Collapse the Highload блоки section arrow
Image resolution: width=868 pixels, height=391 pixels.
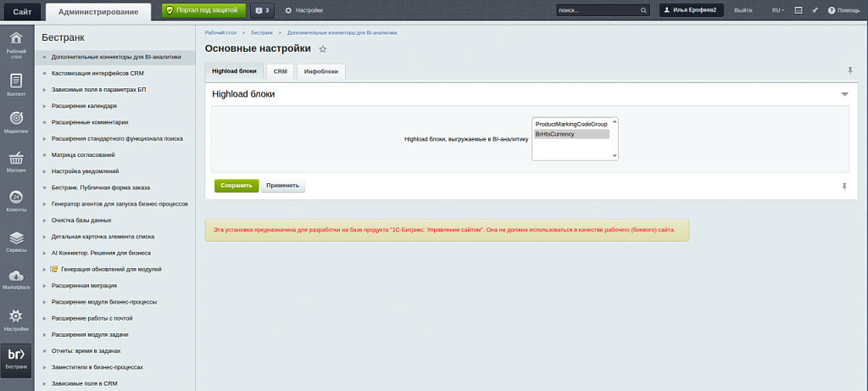pyautogui.click(x=844, y=94)
